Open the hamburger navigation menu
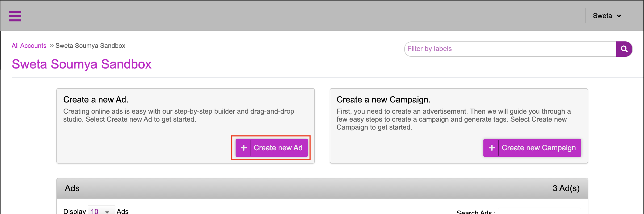This screenshot has width=644, height=214. tap(15, 16)
